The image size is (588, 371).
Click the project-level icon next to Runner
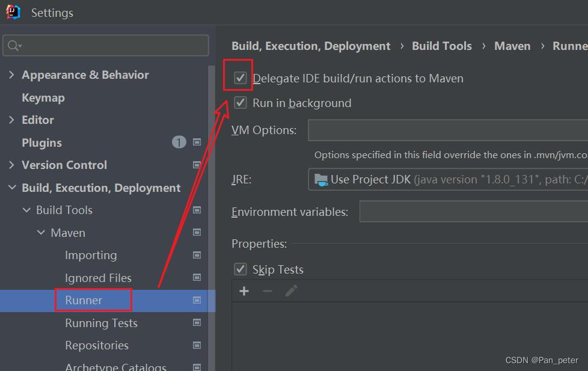coord(197,300)
